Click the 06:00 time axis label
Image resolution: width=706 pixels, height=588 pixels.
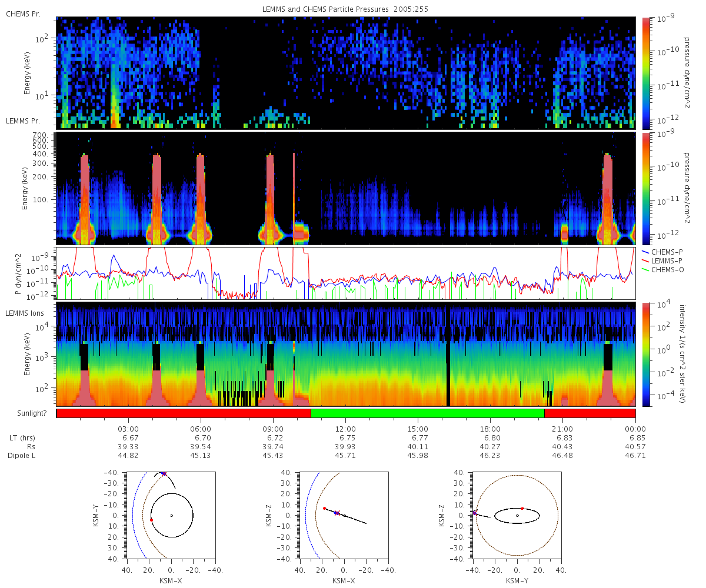pos(201,429)
